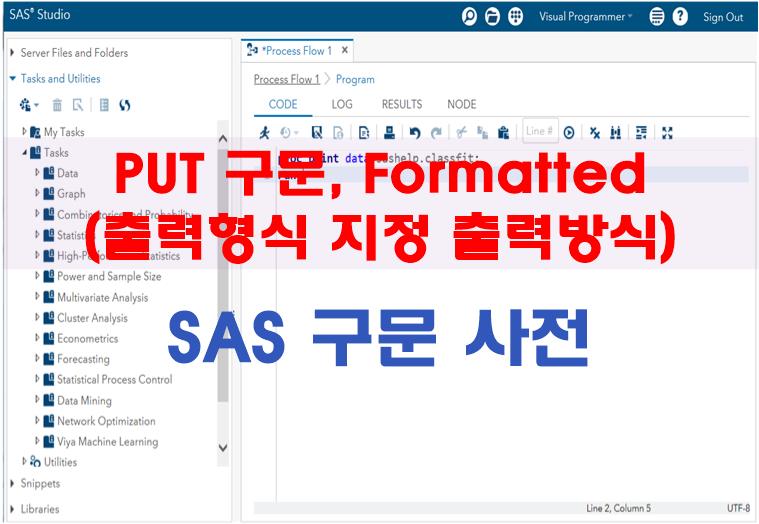Viewport: 759px width, 524px height.
Task: Open the submission history clock dropdown
Action: (x=289, y=132)
